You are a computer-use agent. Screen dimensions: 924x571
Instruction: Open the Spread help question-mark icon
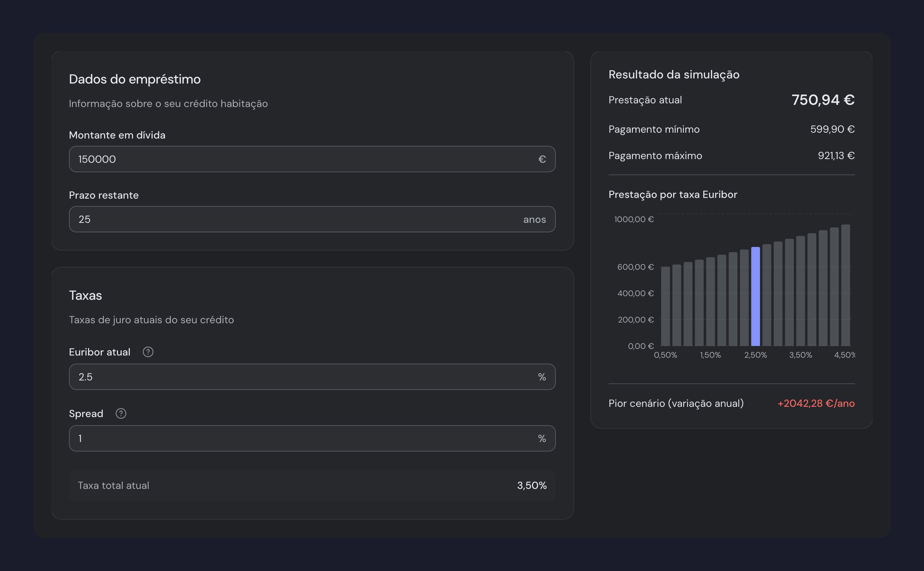click(121, 413)
